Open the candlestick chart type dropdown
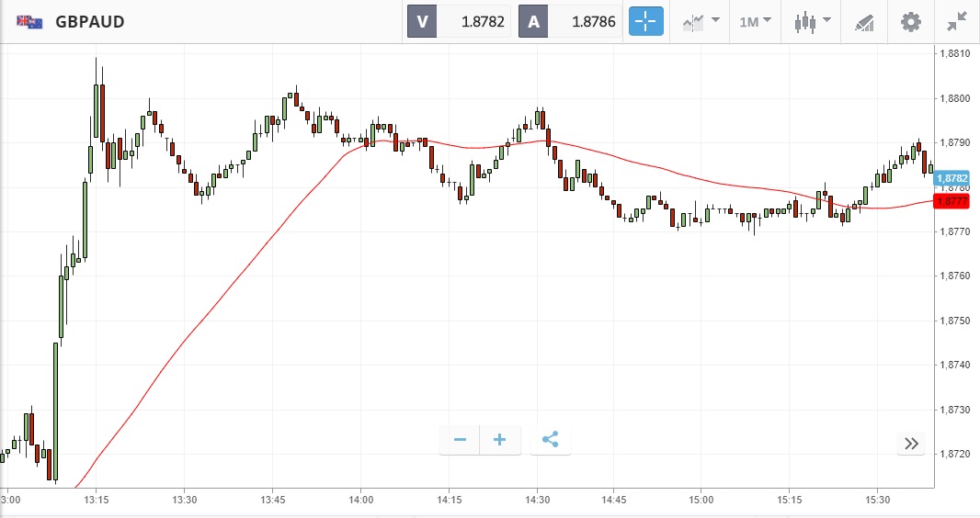 [813, 21]
